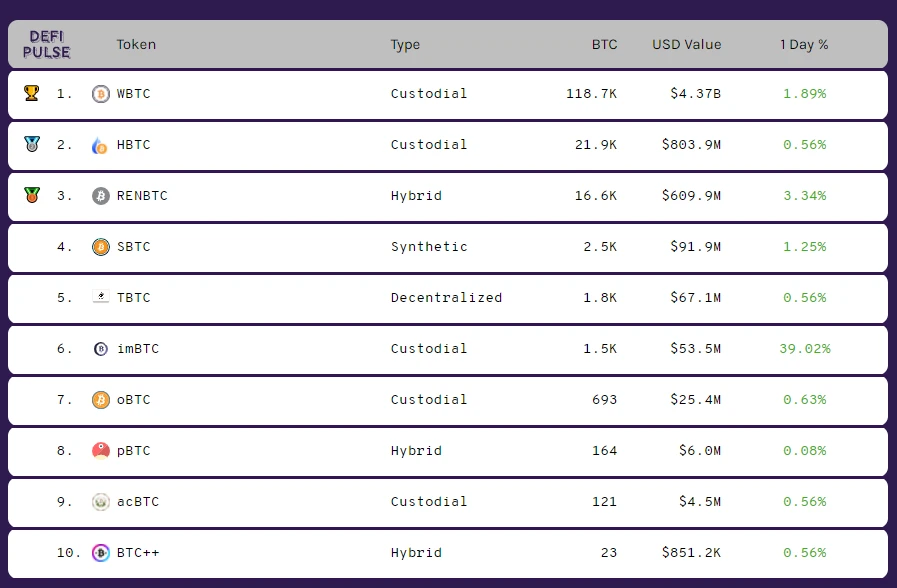Click the silver medal icon next to HBTC
This screenshot has width=897, height=588.
coord(32,144)
